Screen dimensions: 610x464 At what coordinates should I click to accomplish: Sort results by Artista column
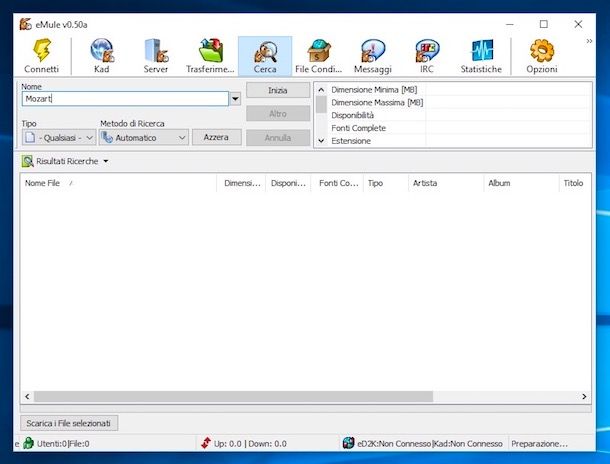click(446, 183)
